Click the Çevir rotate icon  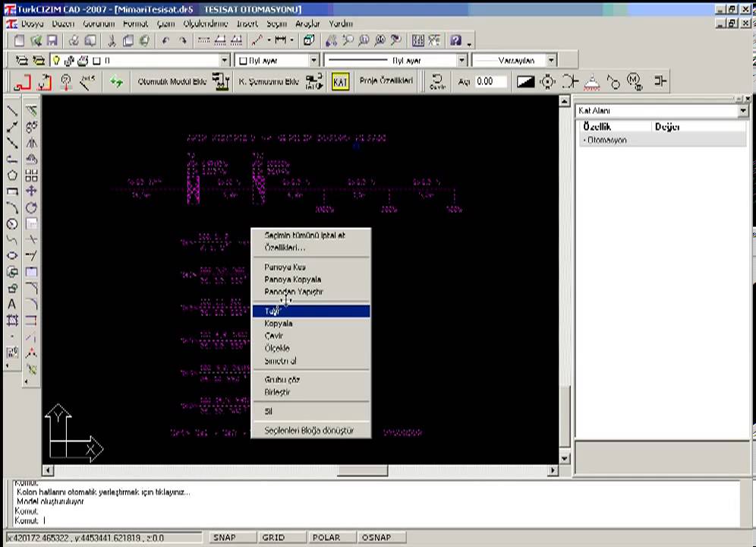[437, 81]
